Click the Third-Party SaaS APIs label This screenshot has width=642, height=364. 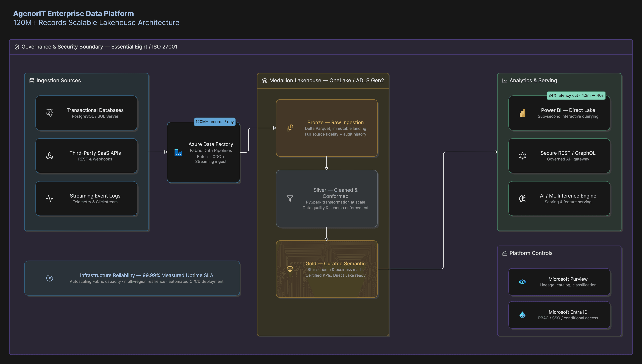click(95, 153)
